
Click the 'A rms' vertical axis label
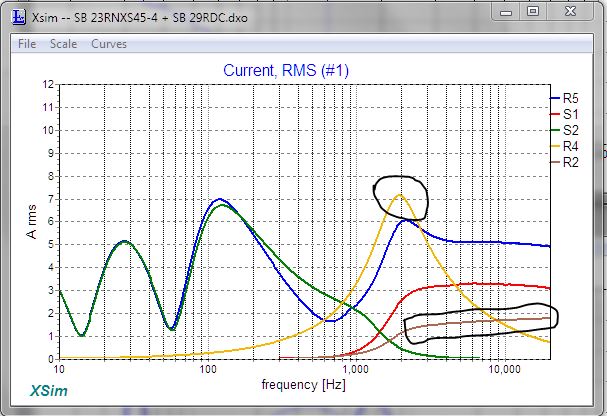click(x=31, y=221)
